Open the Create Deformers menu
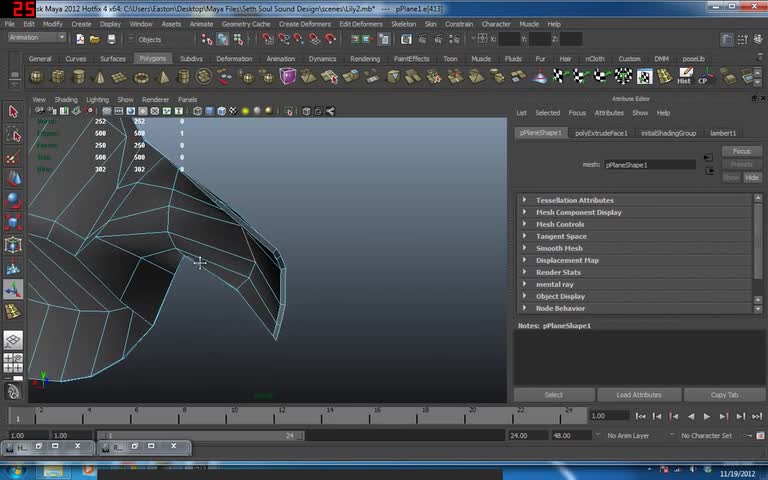This screenshot has width=768, height=480. [305, 24]
